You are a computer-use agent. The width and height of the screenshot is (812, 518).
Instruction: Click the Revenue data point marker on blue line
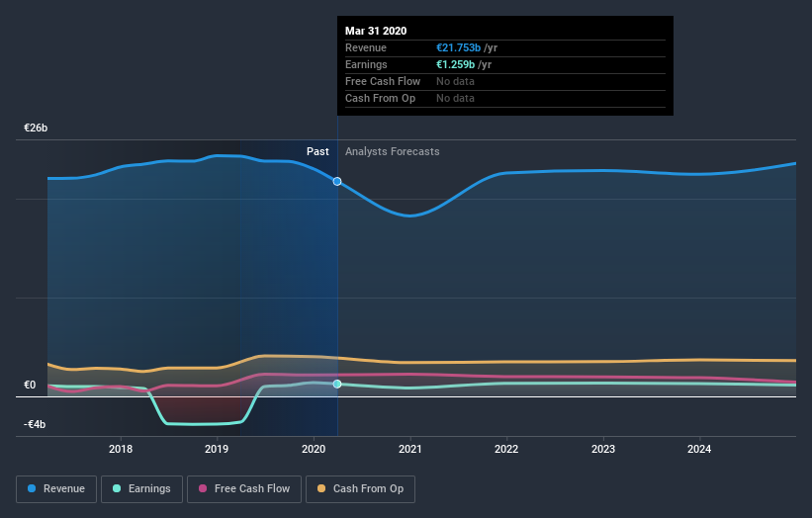(337, 181)
